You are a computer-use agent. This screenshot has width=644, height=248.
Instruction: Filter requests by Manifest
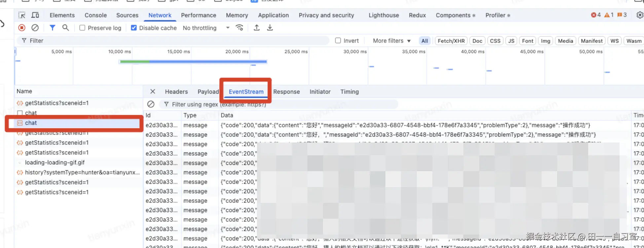(592, 41)
